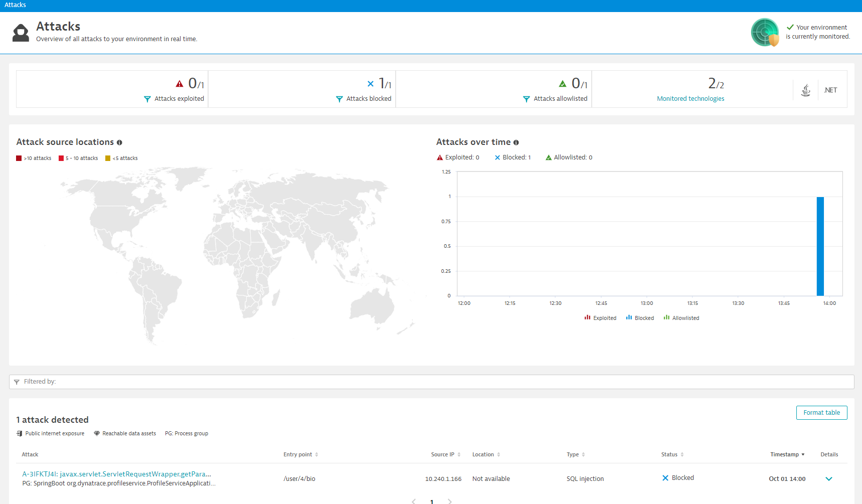Click the Format table button
The height and width of the screenshot is (504, 862).
[x=821, y=413]
